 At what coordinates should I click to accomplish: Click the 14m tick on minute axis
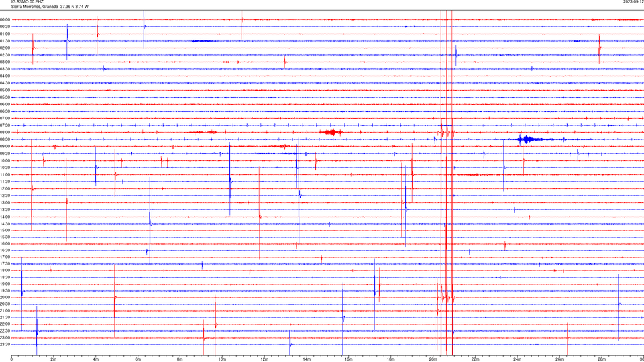pyautogui.click(x=307, y=359)
